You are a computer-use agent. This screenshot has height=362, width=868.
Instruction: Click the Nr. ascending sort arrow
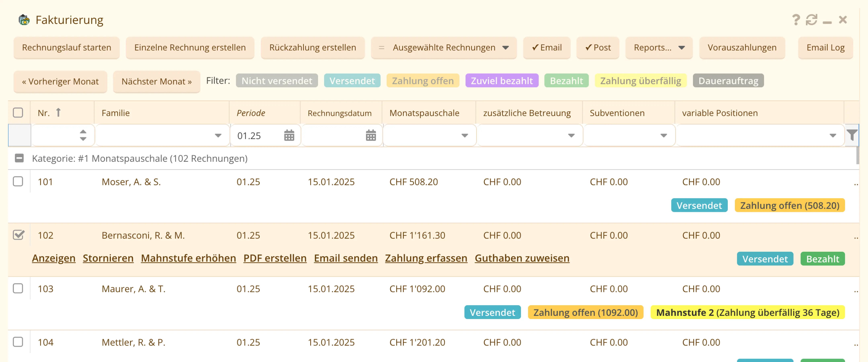click(58, 112)
